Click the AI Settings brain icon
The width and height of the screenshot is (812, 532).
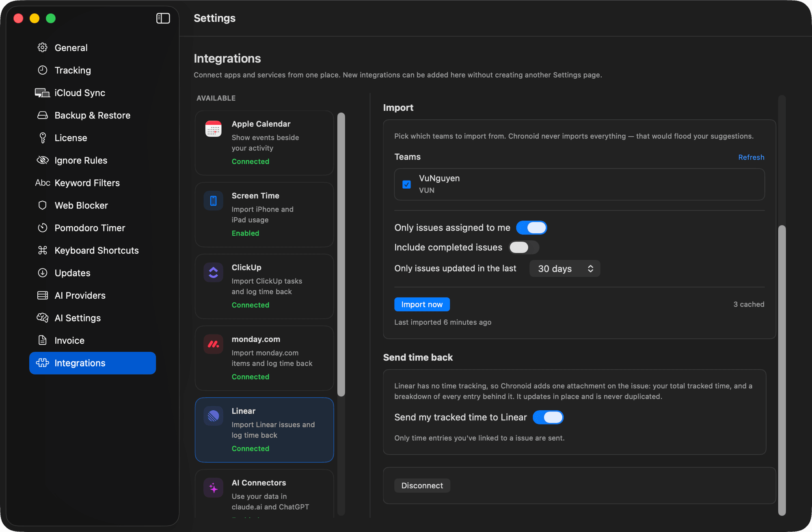pos(43,318)
